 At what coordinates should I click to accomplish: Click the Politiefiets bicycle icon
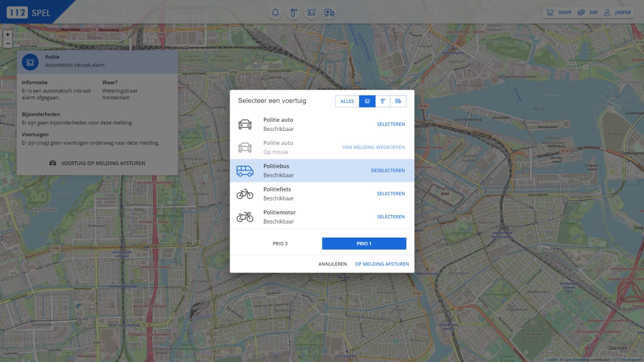point(245,194)
